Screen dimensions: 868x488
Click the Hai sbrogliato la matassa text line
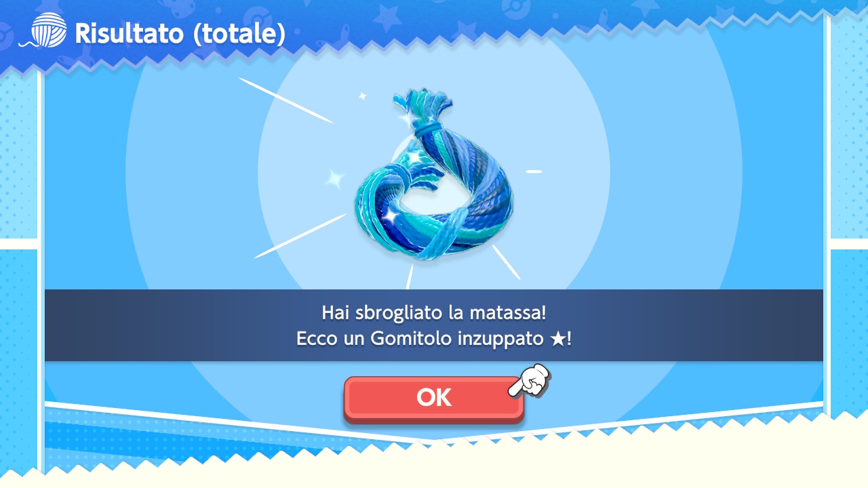(x=434, y=313)
